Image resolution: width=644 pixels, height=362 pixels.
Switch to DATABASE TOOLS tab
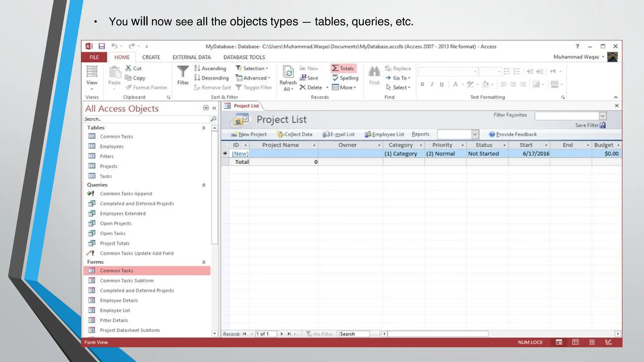click(x=244, y=57)
